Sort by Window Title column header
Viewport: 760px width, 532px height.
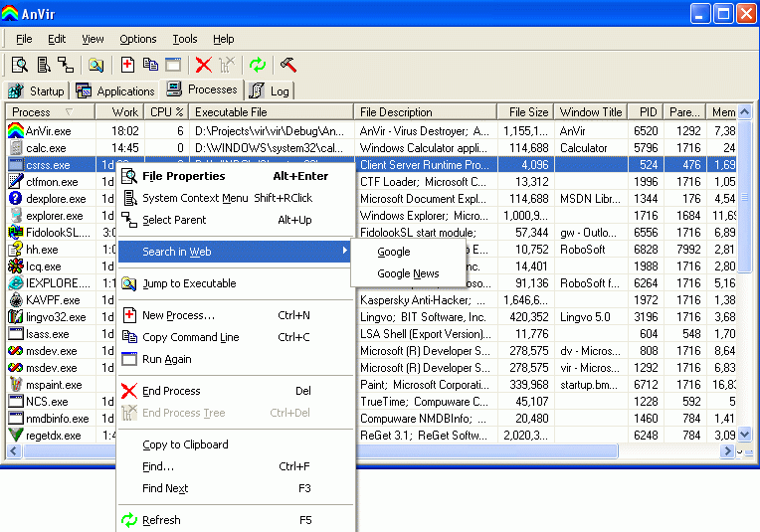(x=590, y=112)
